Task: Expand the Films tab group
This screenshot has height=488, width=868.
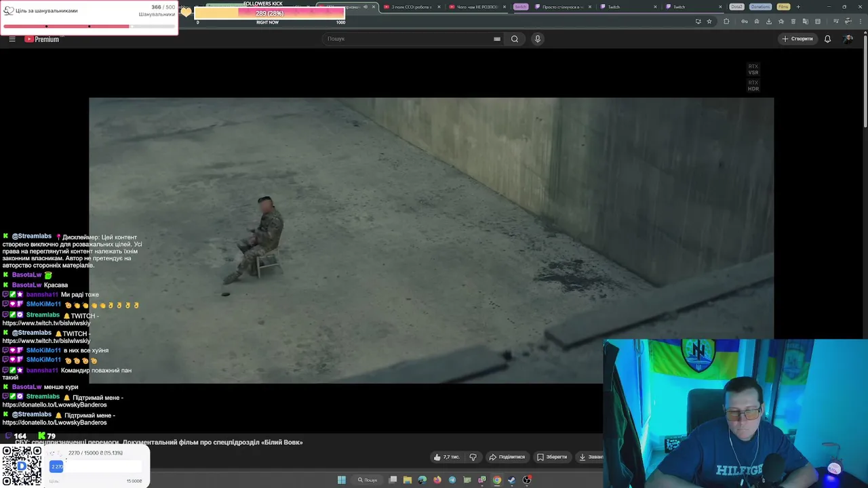Action: tap(783, 7)
